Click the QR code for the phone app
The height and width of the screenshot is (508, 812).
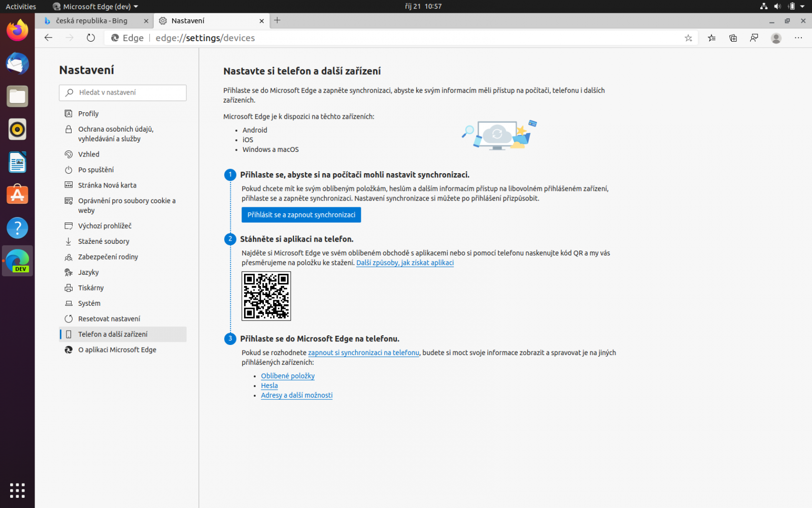click(x=266, y=296)
